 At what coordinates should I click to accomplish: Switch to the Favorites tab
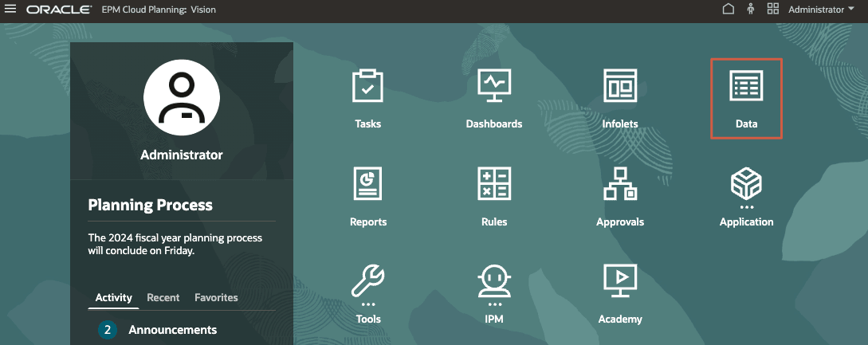click(217, 297)
